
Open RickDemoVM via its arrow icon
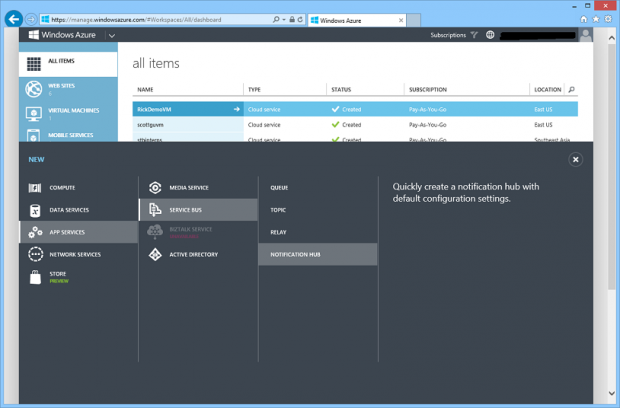pyautogui.click(x=236, y=109)
